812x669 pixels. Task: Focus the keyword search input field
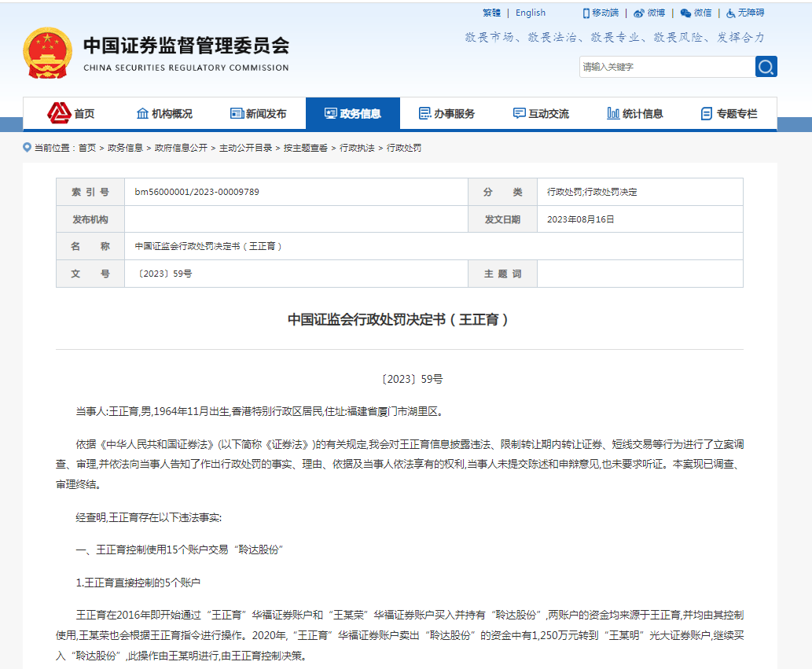tap(667, 67)
